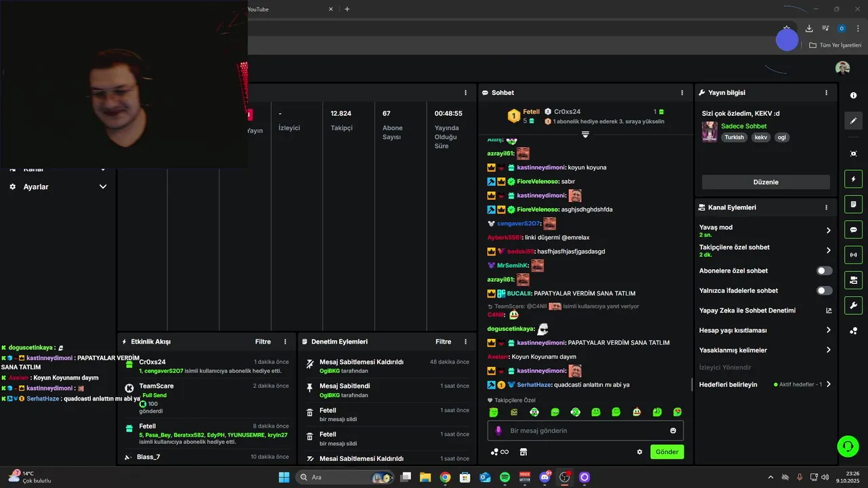Open the screen capture icon in sidebar

(853, 154)
